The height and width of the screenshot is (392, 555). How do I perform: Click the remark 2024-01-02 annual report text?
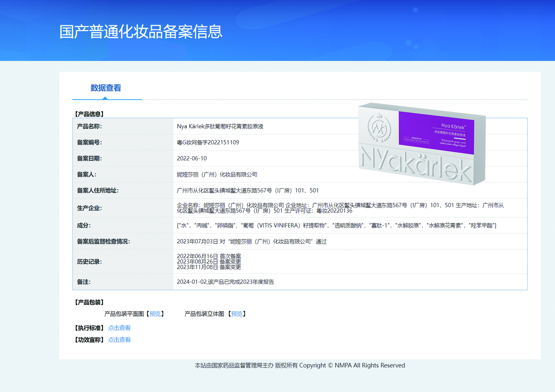[x=225, y=282]
